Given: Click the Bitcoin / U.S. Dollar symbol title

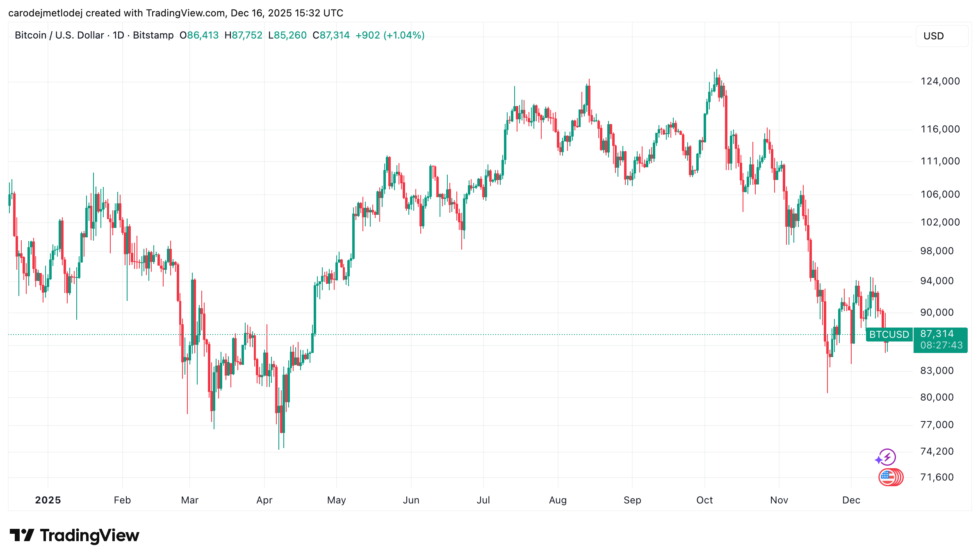Looking at the screenshot, I should (x=59, y=35).
